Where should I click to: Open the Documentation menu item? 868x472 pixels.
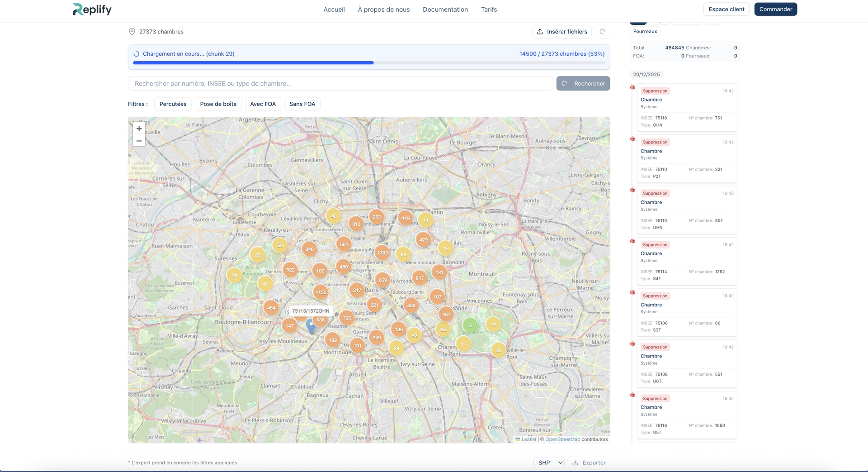pyautogui.click(x=445, y=10)
